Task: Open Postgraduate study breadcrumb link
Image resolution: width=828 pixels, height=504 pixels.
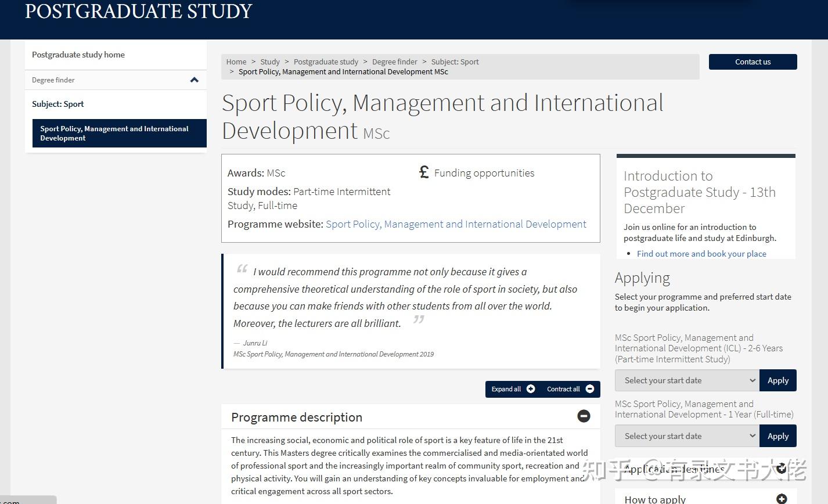Action: pyautogui.click(x=326, y=62)
